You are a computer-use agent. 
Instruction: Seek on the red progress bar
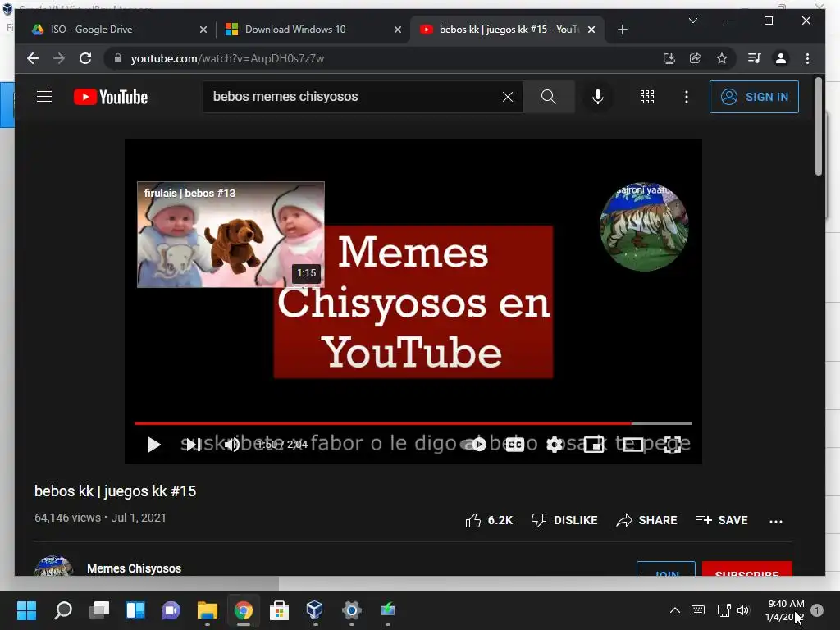pyautogui.click(x=413, y=423)
